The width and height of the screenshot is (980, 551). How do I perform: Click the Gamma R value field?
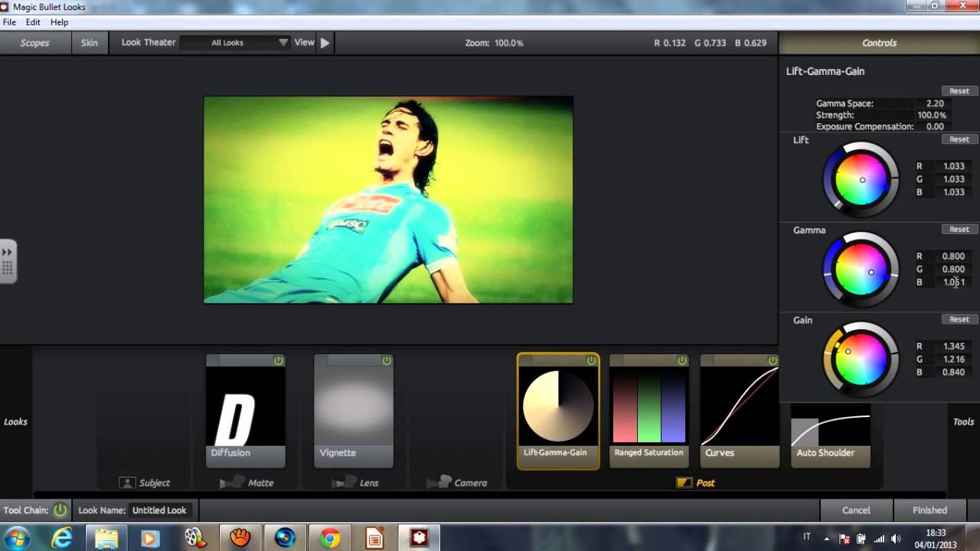pos(953,256)
